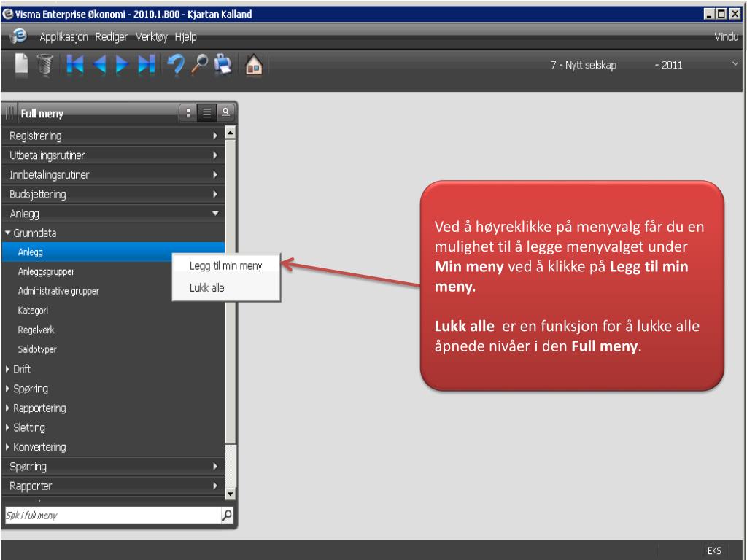
Task: Open the Vindu menu
Action: click(x=726, y=36)
